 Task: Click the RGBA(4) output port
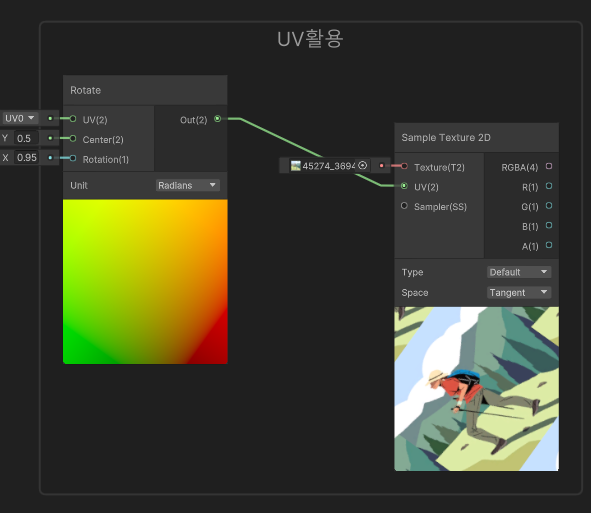pos(549,166)
